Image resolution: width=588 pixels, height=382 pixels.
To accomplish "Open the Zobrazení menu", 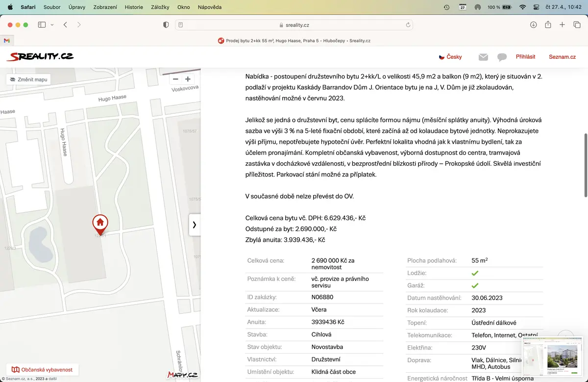I will [x=105, y=7].
